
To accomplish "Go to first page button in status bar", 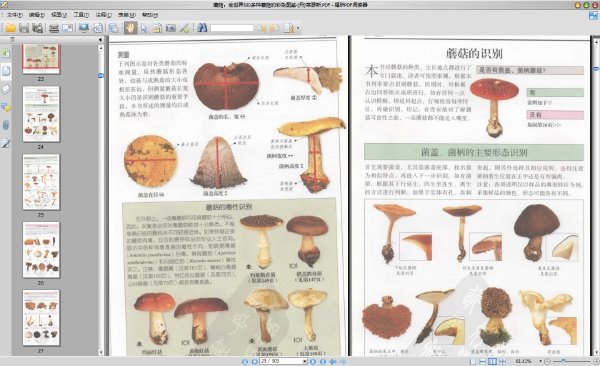I will tap(245, 361).
